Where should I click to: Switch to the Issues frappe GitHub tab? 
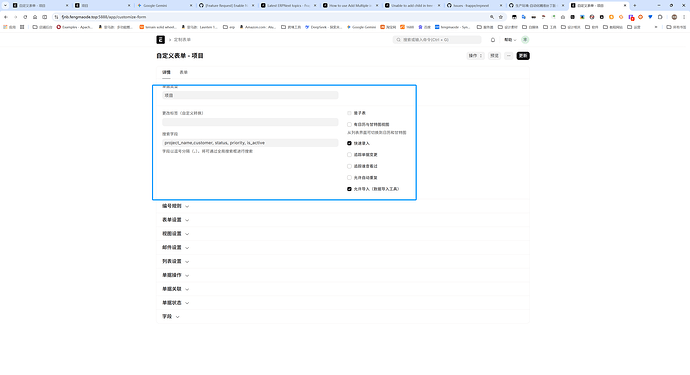[473, 5]
